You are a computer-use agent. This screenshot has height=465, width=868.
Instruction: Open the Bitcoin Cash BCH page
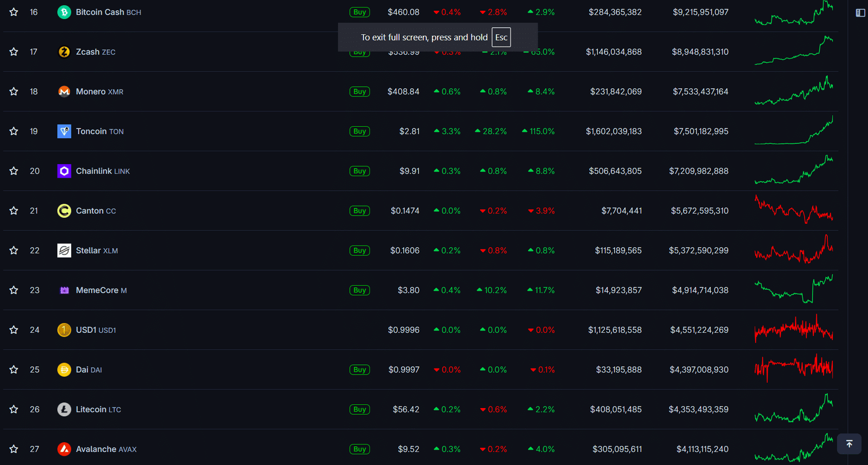(108, 12)
